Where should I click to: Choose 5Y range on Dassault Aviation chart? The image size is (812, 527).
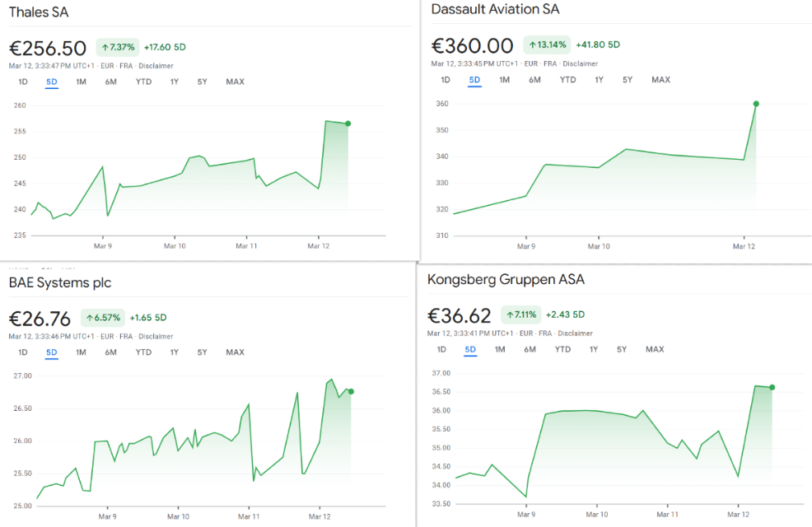(628, 80)
